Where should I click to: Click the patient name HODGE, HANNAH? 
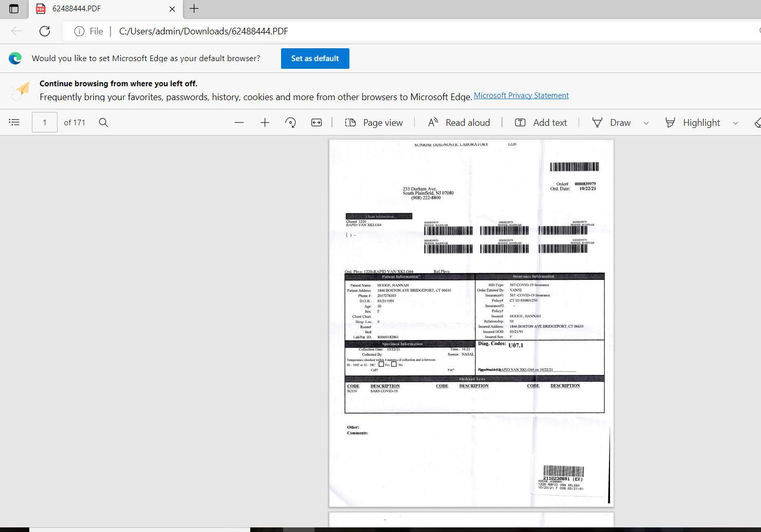pyautogui.click(x=393, y=285)
